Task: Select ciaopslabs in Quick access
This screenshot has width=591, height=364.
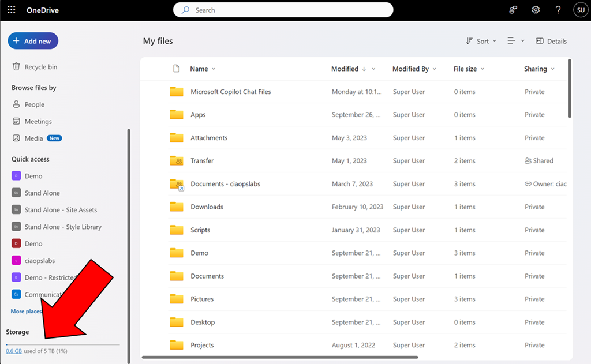Action: coord(39,261)
